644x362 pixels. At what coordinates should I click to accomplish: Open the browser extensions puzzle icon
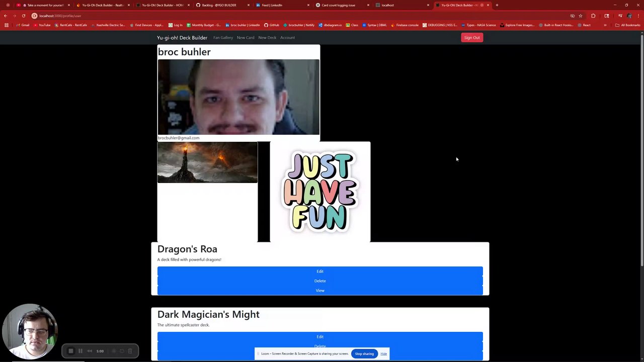click(x=593, y=16)
